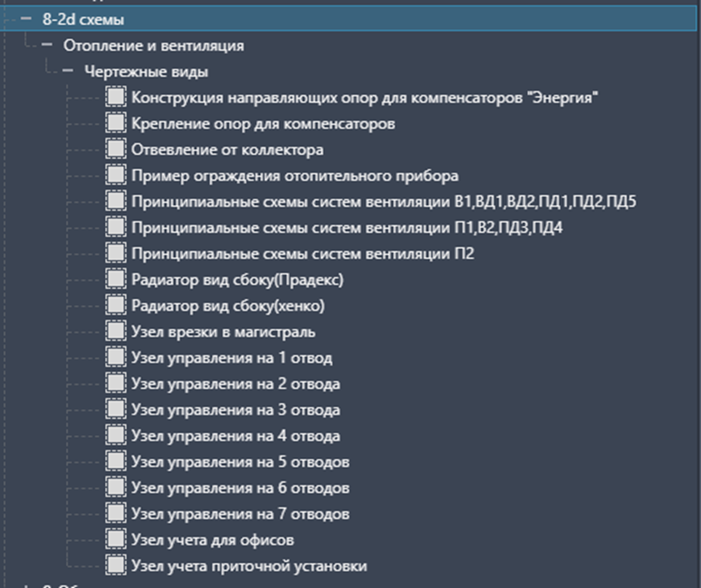Select the view icon for Узел управления на 3 отвода
This screenshot has height=588, width=701.
(x=116, y=410)
